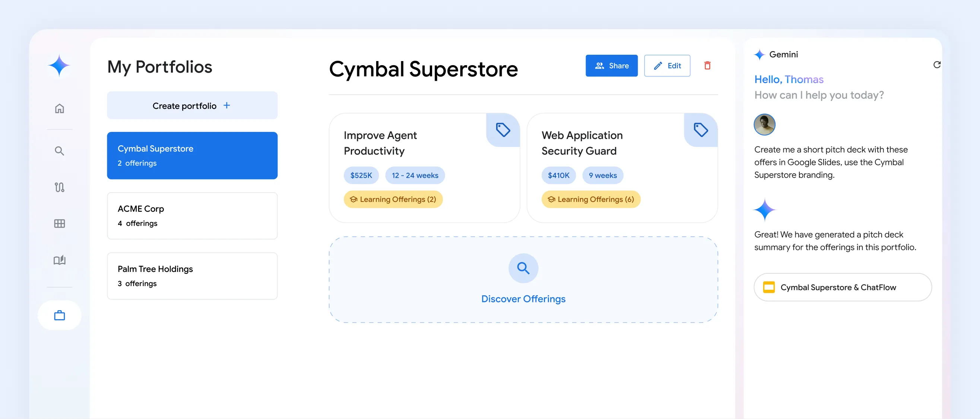The width and height of the screenshot is (980, 419).
Task: Click the user's pitch deck request message
Action: tap(831, 162)
